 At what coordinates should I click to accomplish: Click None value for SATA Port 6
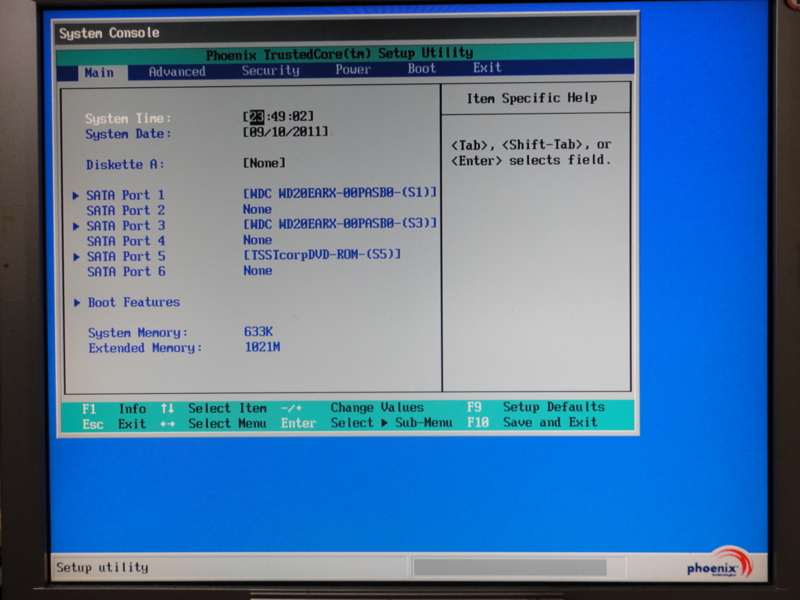258,270
